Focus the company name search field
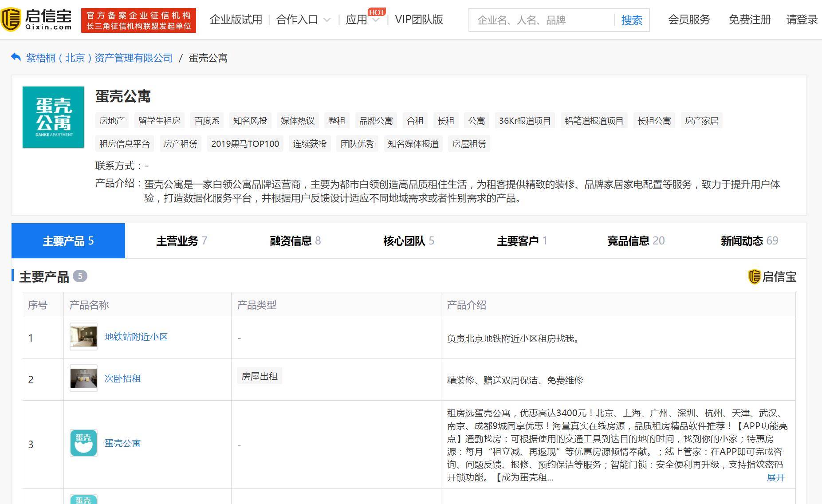Viewport: 822px width, 504px height. 542,20
